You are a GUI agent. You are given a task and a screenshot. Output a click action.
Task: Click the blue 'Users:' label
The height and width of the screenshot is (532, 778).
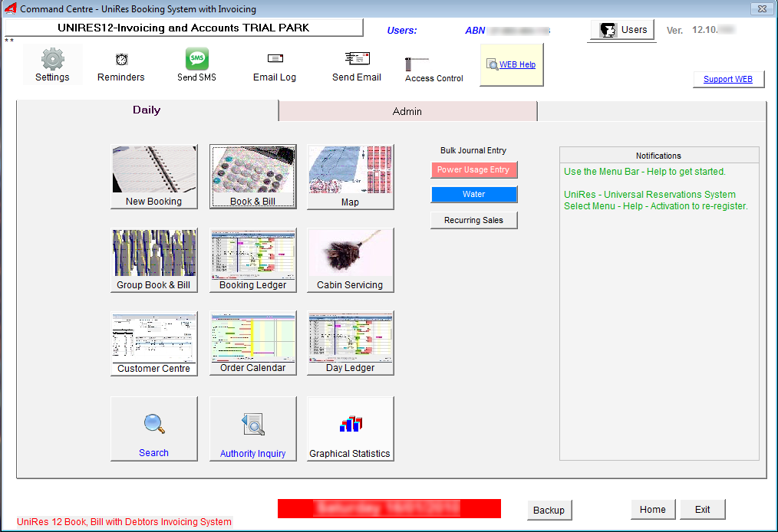point(402,31)
